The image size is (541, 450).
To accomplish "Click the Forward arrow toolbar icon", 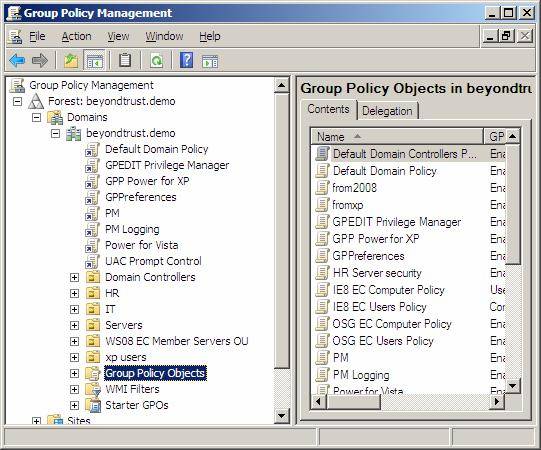I will pos(40,60).
